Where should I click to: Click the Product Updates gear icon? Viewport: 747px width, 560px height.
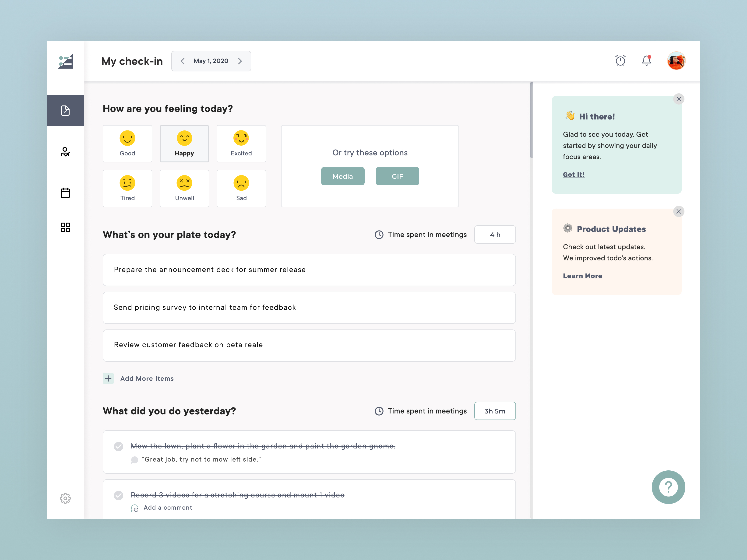(x=568, y=228)
